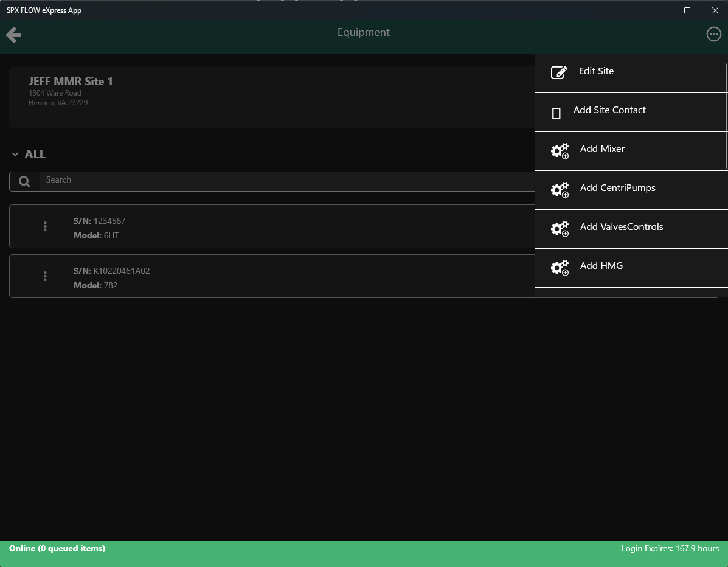Go back using the arrow icon
Image resolution: width=728 pixels, height=567 pixels.
(x=14, y=35)
